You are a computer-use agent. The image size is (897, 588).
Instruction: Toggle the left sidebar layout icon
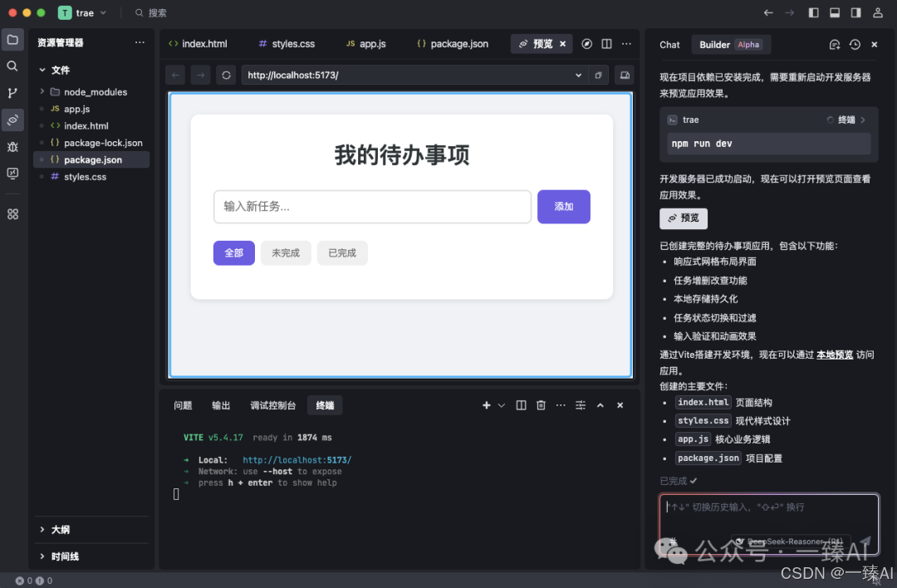tap(813, 12)
